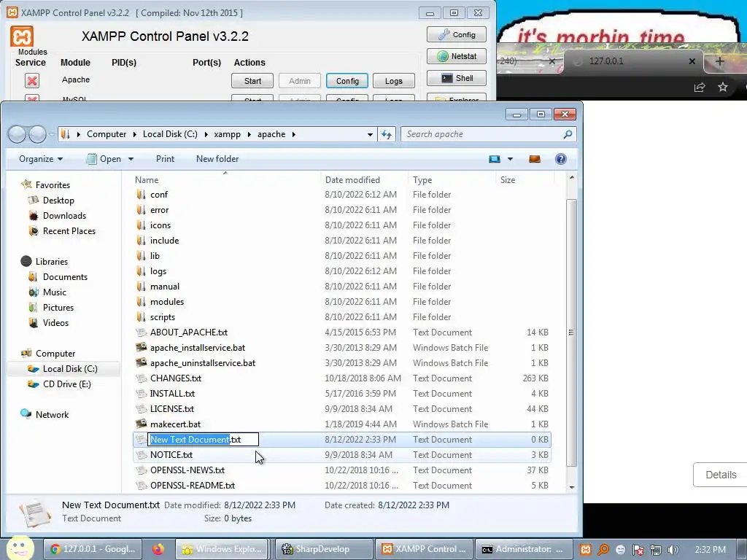This screenshot has height=560, width=747.
Task: Select CHANGES.txt file
Action: coord(175,378)
